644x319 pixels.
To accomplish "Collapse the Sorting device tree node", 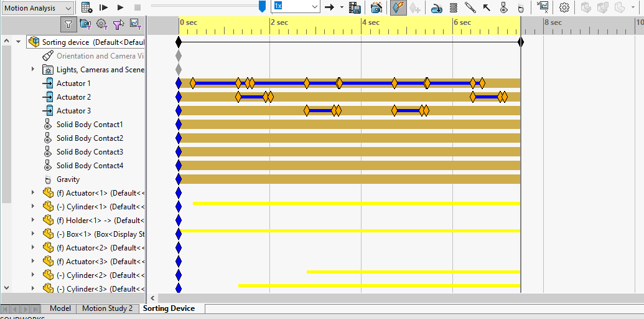I will tap(18, 42).
